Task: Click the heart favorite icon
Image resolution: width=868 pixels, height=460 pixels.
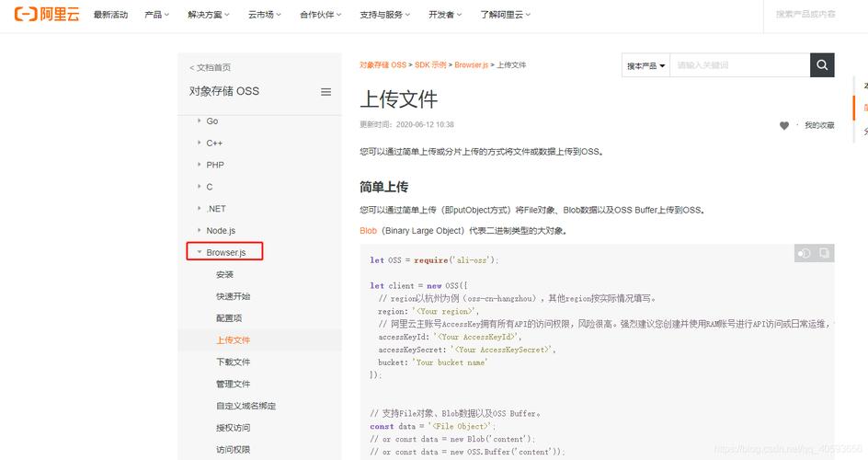Action: pos(783,126)
